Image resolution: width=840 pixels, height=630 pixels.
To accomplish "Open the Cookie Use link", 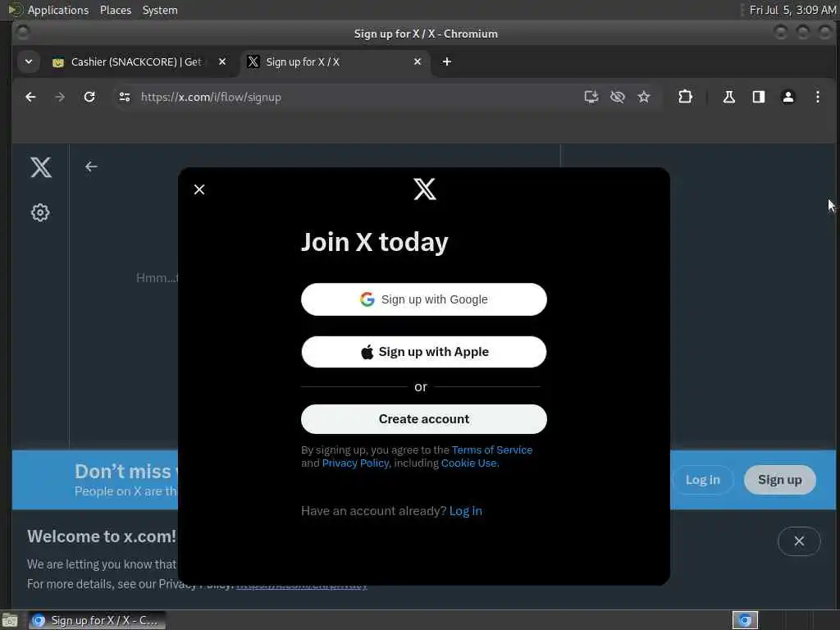I will (x=468, y=463).
